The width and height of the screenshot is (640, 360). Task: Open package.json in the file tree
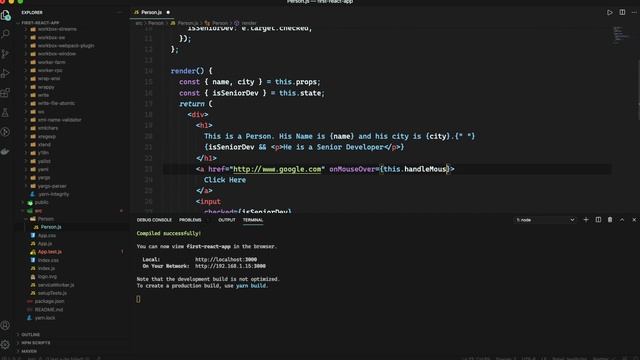point(49,301)
